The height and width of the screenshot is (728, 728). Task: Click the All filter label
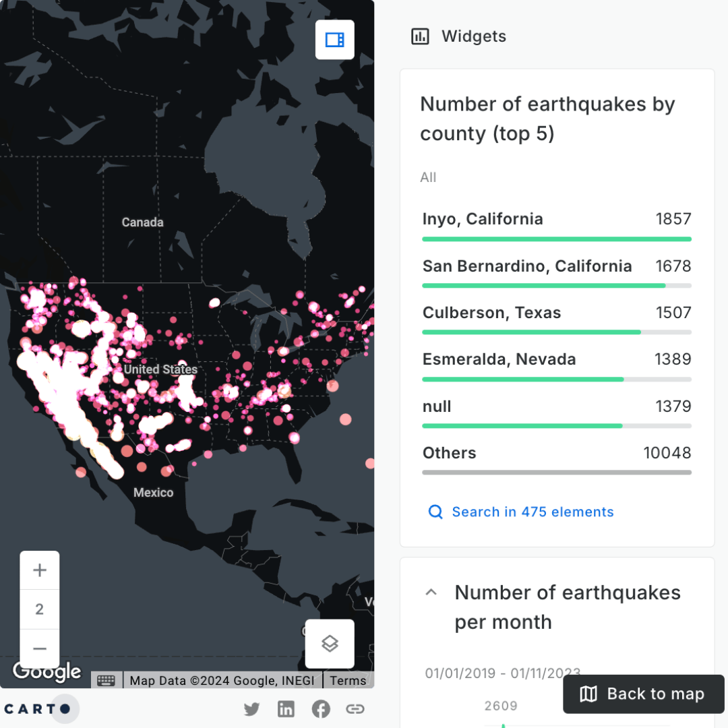click(428, 177)
